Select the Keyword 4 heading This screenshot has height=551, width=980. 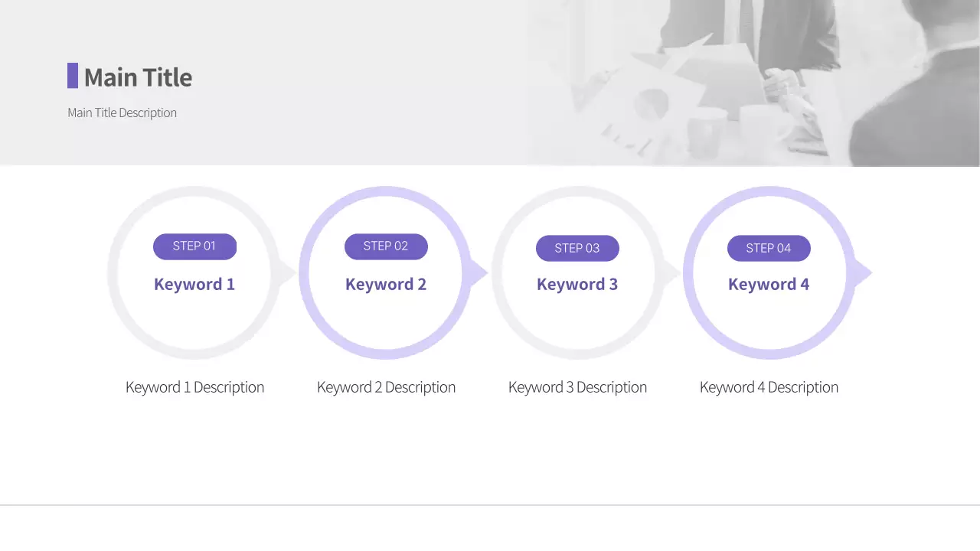pyautogui.click(x=769, y=284)
